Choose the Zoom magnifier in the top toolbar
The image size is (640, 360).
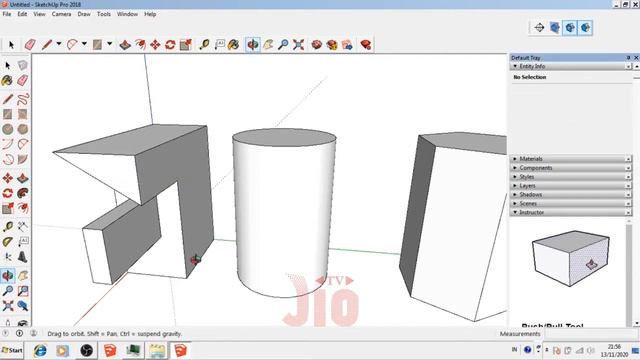283,44
